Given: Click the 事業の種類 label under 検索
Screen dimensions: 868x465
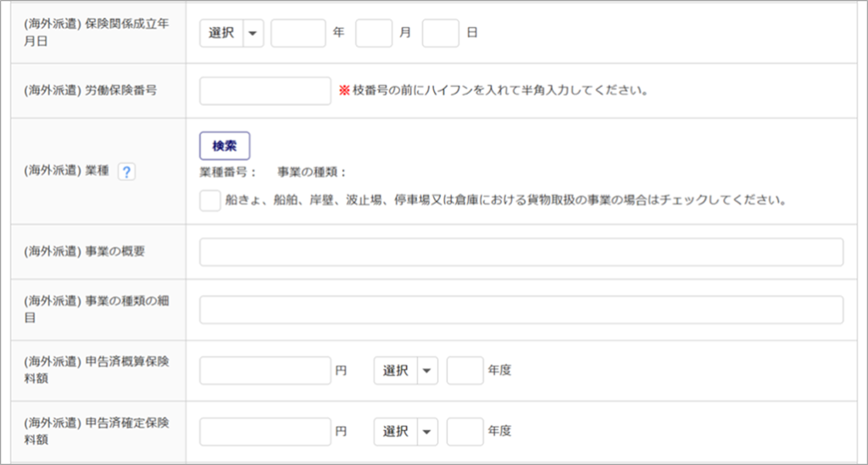Looking at the screenshot, I should point(312,172).
